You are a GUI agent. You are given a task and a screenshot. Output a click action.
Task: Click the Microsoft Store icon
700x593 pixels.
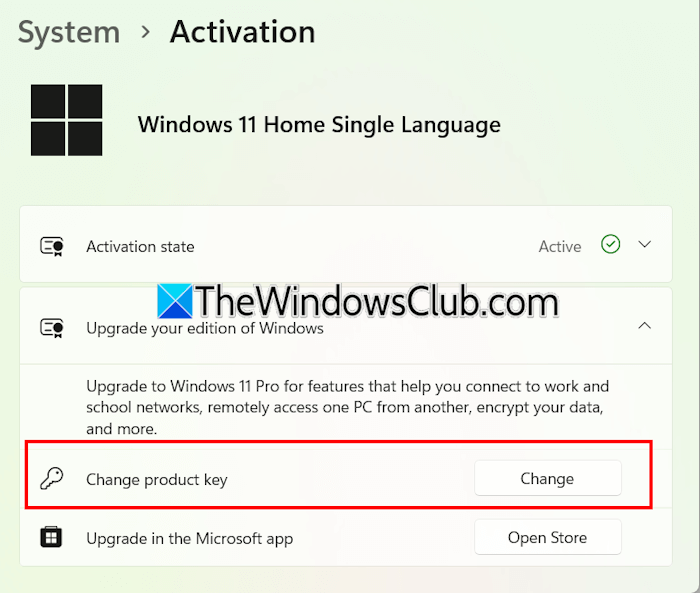click(x=52, y=538)
